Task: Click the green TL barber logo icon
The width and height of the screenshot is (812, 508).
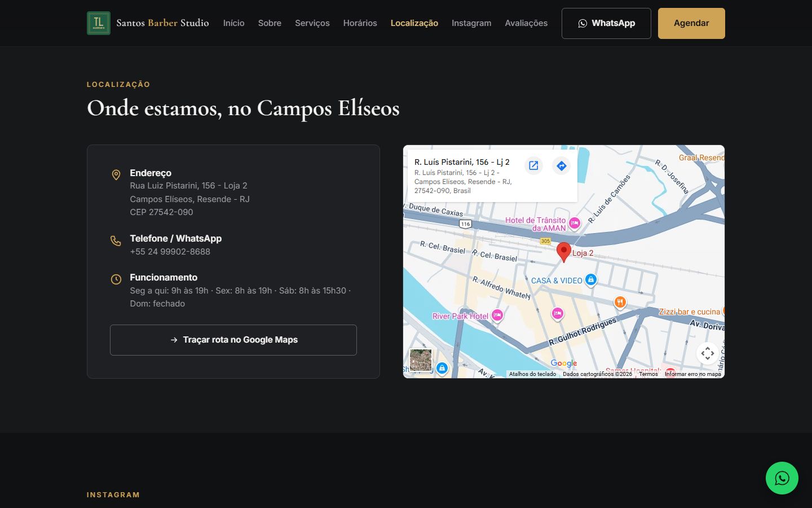Action: (99, 23)
